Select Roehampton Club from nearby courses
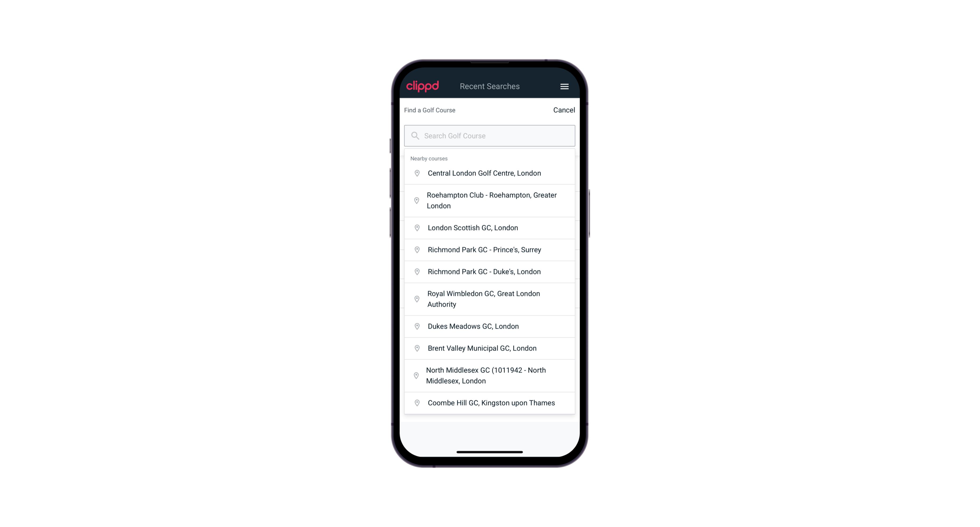The image size is (980, 527). 490,201
